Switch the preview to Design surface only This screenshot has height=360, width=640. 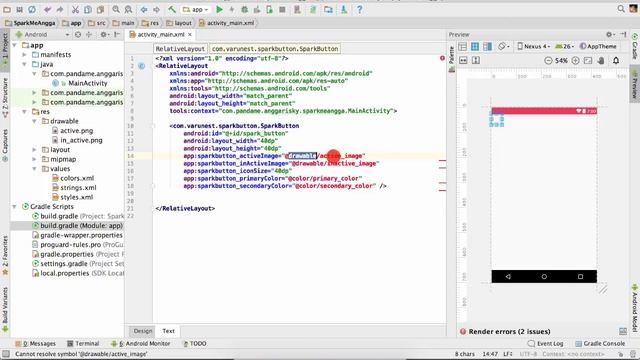tap(462, 47)
